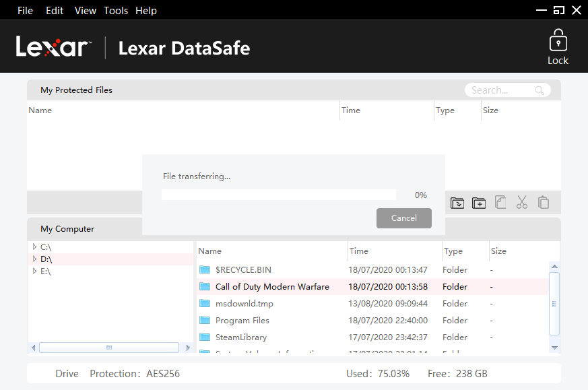Click the new folder (plus) toolbar icon
Viewport: 588px width, 390px height.
479,203
